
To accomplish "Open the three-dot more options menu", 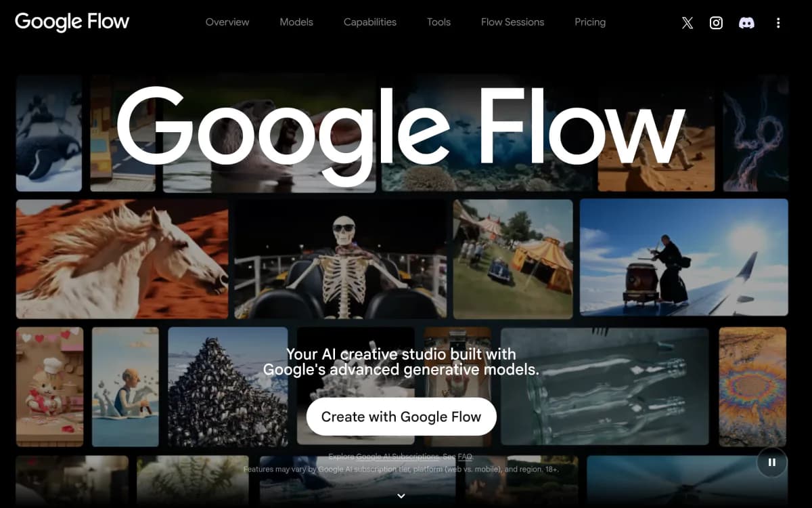I will click(778, 22).
